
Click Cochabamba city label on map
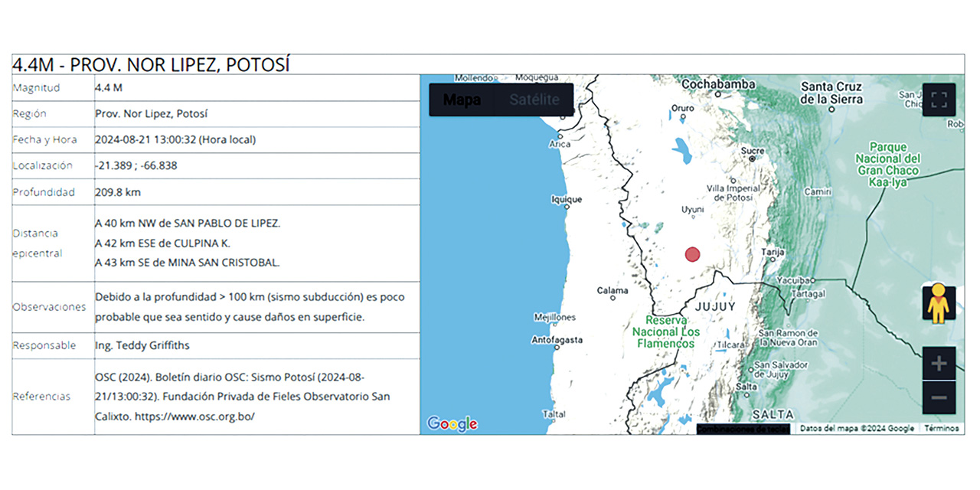[x=719, y=84]
